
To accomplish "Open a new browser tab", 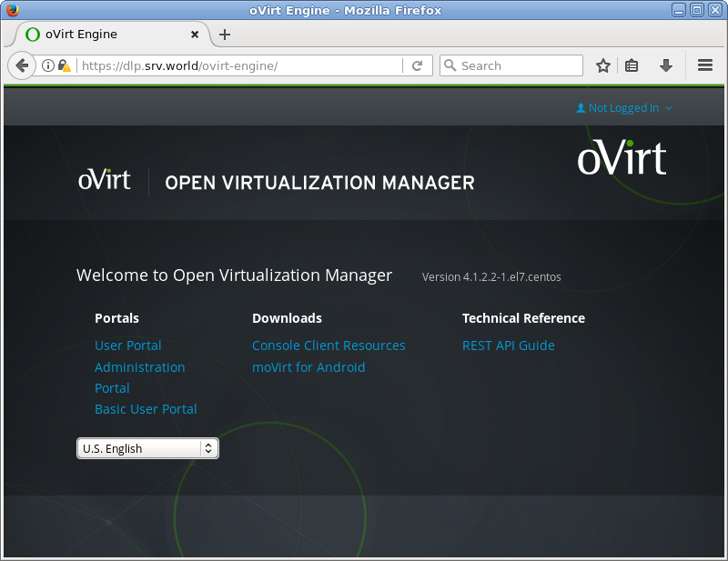I will click(224, 35).
